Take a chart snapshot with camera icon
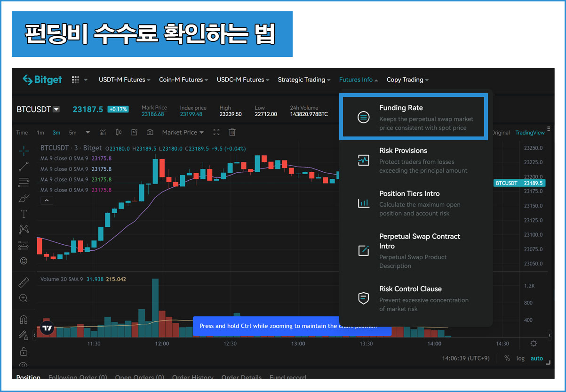Image resolution: width=566 pixels, height=392 pixels. (x=150, y=133)
